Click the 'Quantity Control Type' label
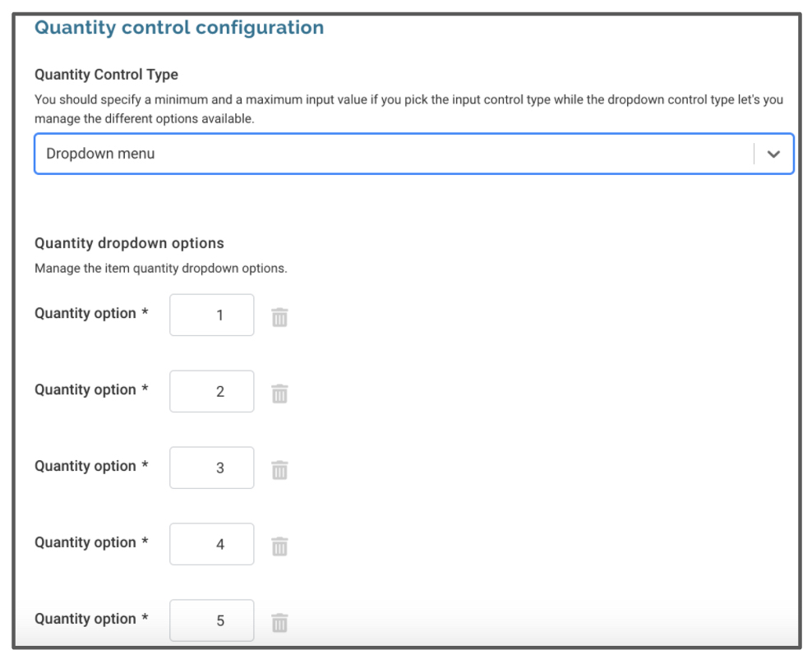This screenshot has height=659, width=812. point(106,75)
